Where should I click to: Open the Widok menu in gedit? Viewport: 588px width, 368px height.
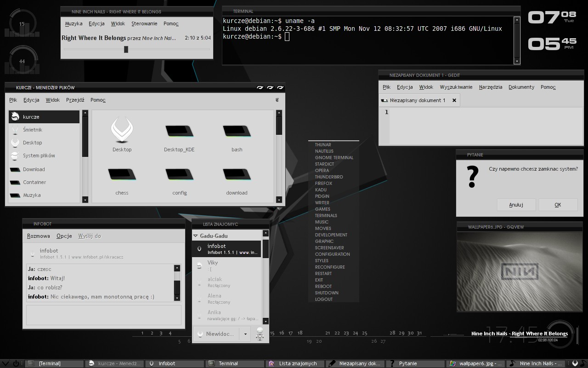(426, 87)
